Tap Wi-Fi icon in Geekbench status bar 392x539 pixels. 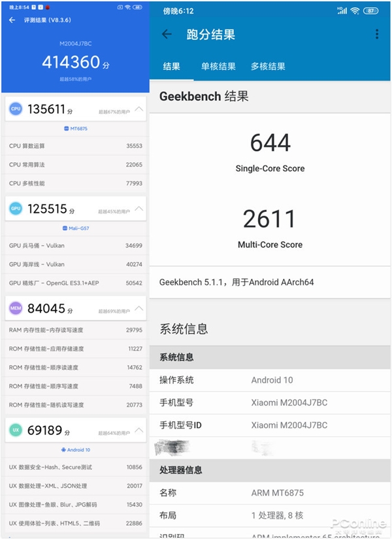[x=355, y=11]
